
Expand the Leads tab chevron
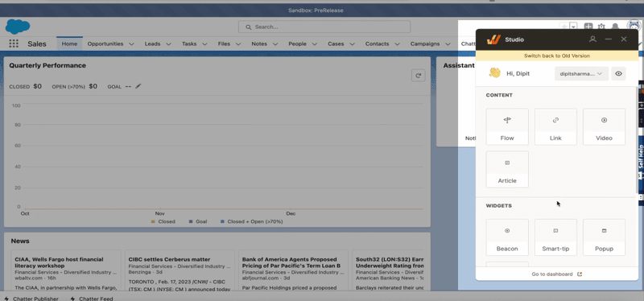coord(168,44)
